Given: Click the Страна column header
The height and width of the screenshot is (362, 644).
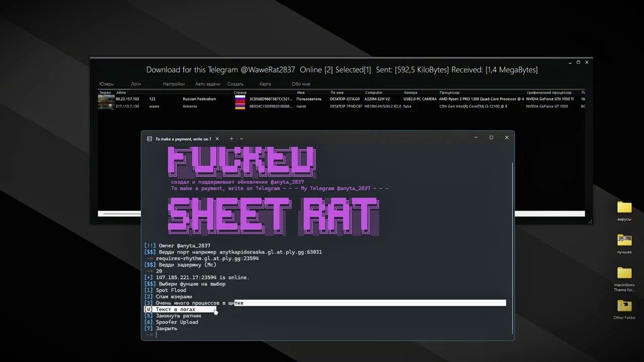Looking at the screenshot, I should click(x=240, y=93).
